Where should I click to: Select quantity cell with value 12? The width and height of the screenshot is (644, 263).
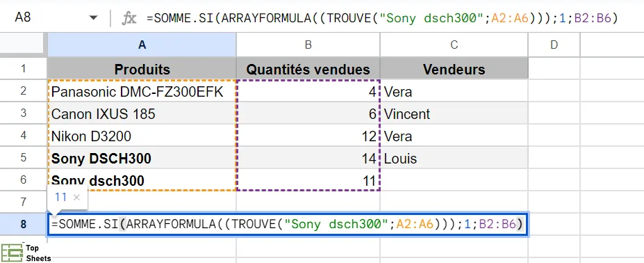click(308, 136)
